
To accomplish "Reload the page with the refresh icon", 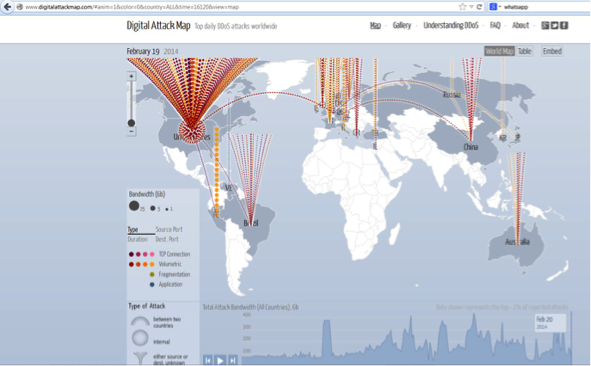I will click(x=479, y=7).
